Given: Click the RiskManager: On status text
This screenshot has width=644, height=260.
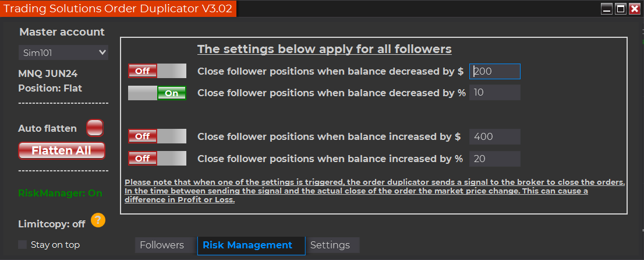Looking at the screenshot, I should [x=61, y=193].
